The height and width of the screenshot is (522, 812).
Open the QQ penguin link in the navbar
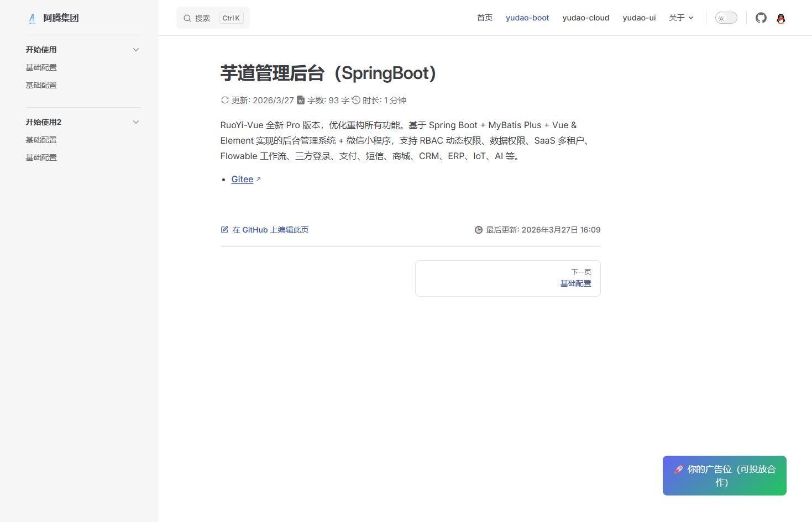(780, 18)
